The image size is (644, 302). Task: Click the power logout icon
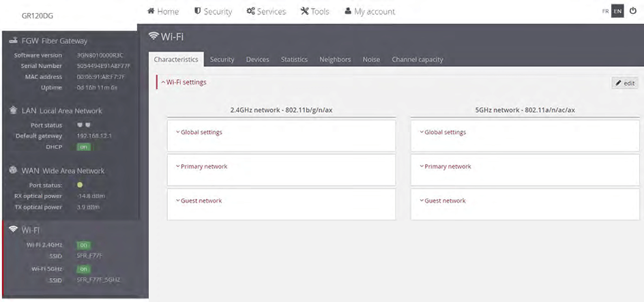pos(631,12)
